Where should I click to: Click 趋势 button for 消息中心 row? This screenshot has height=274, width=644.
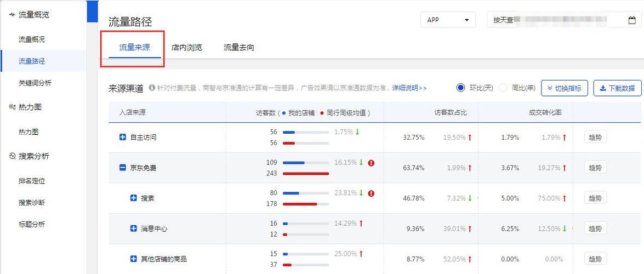point(595,229)
